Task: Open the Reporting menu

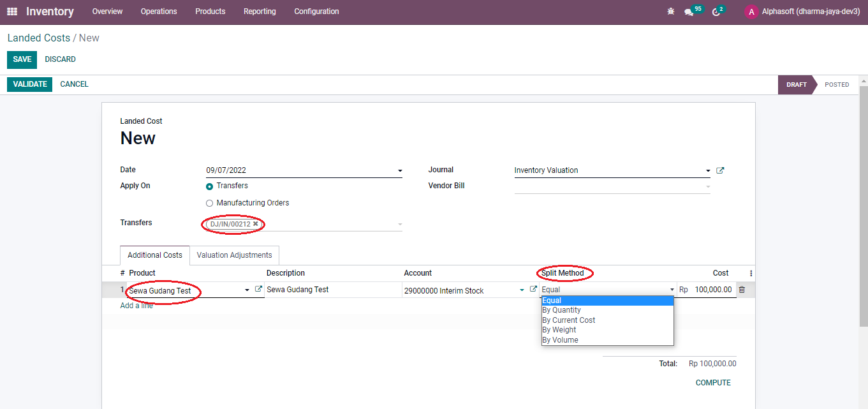Action: 260,11
